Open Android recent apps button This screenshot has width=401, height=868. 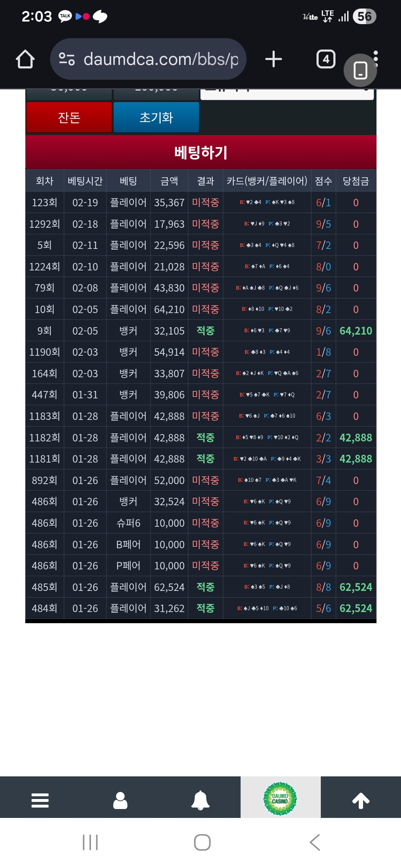click(90, 842)
